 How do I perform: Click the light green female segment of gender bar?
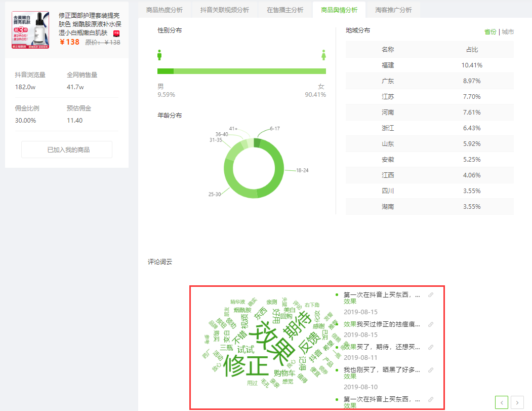[250, 71]
